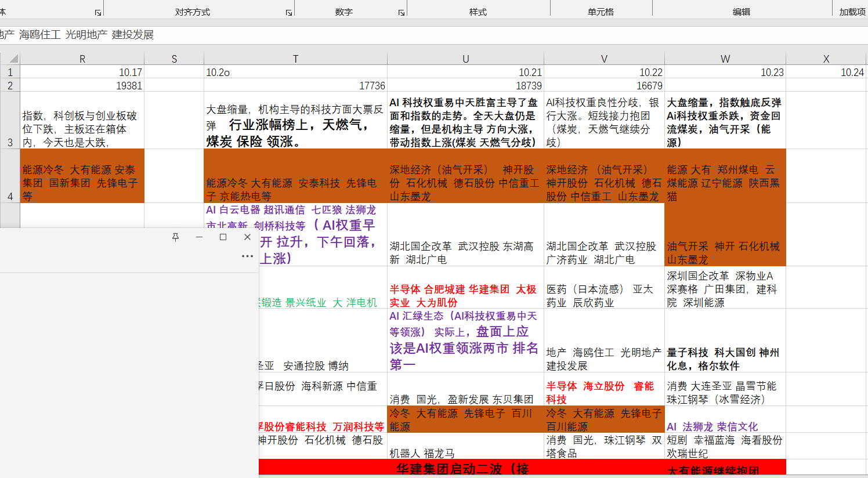The height and width of the screenshot is (478, 868).
Task: Open the 数字 group dialog launcher
Action: (402, 12)
